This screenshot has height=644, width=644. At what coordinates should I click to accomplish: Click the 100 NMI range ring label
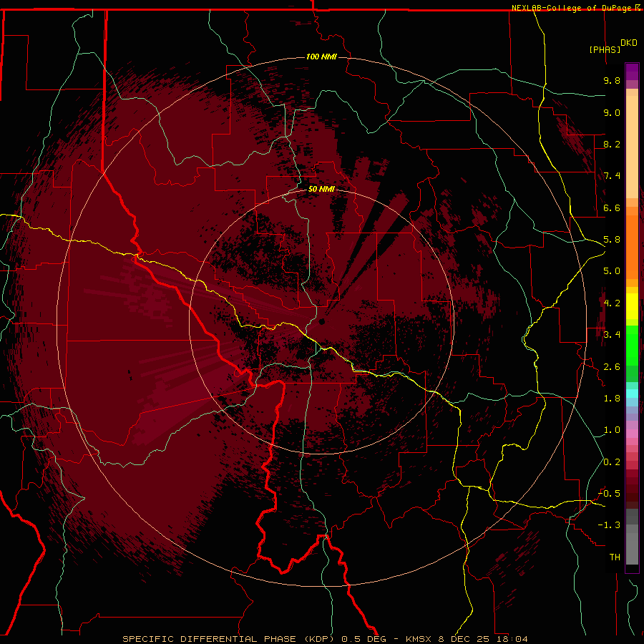click(x=321, y=57)
